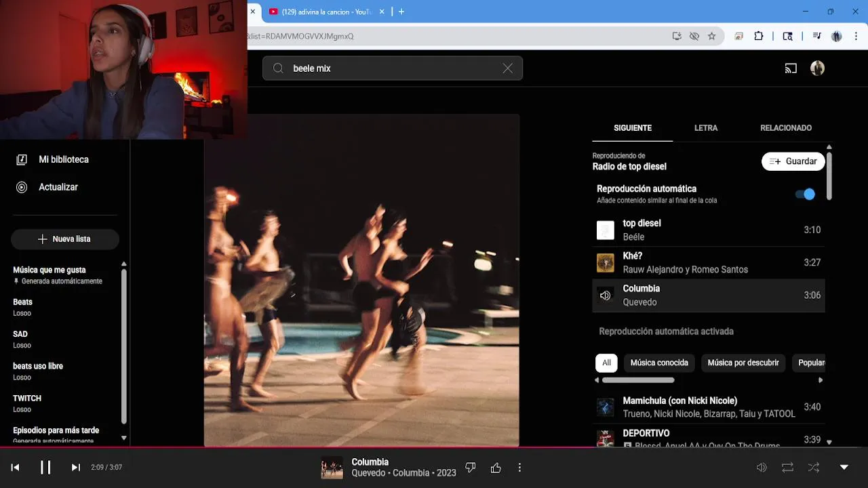Click the top diesel album thumbnail
Image resolution: width=868 pixels, height=488 pixels.
[x=605, y=230]
